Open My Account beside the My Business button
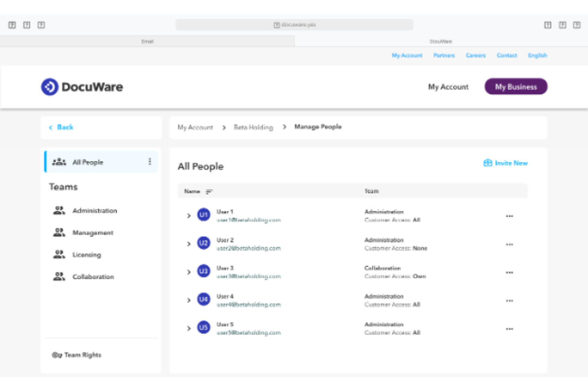The image size is (588, 392). (x=448, y=87)
